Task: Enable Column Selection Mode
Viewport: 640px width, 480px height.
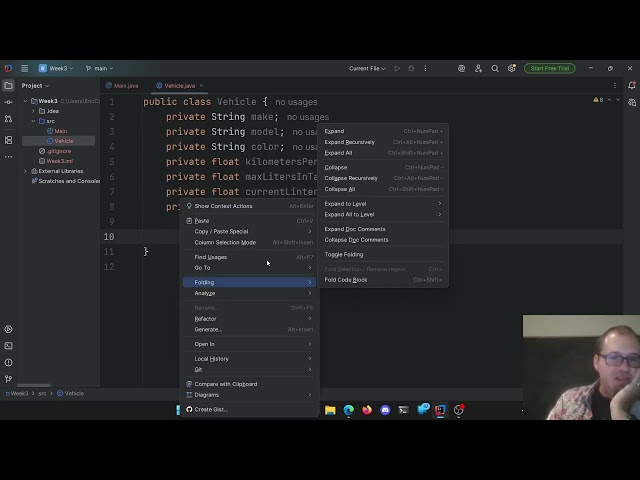Action: 250,242
